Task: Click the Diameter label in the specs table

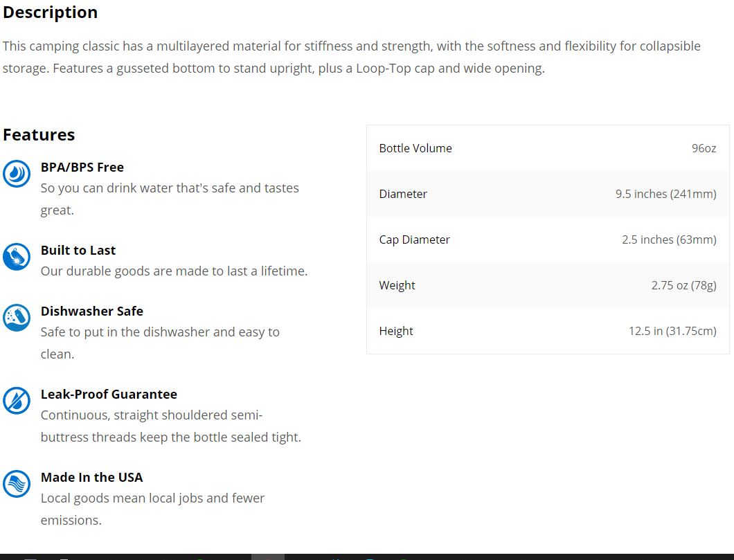Action: pyautogui.click(x=402, y=194)
